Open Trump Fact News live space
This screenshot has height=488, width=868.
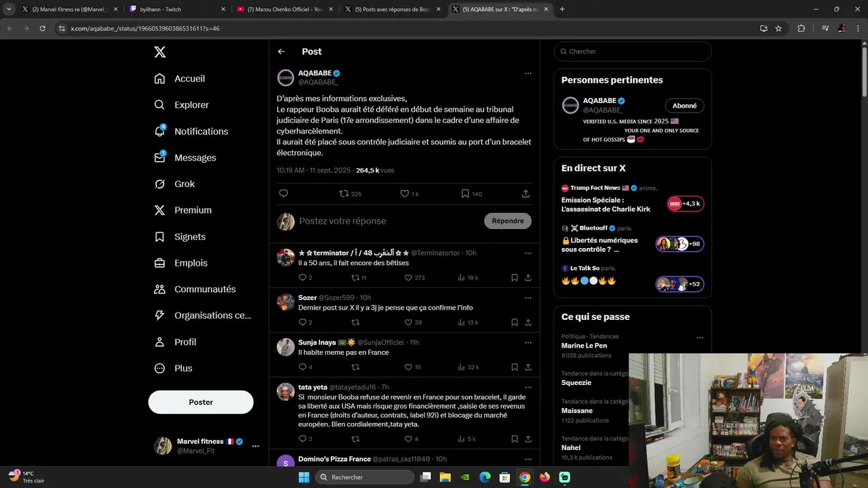tap(632, 199)
